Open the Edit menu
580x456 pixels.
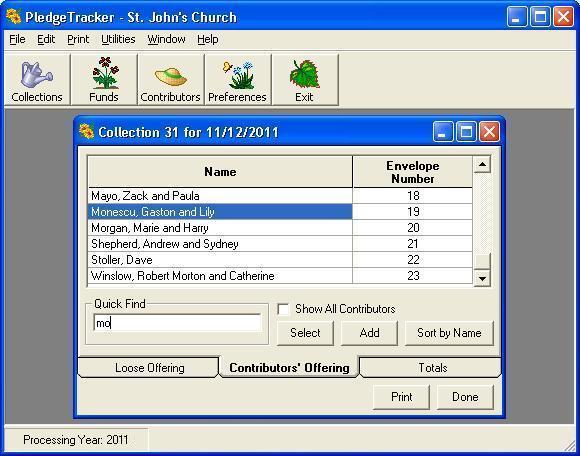click(46, 39)
